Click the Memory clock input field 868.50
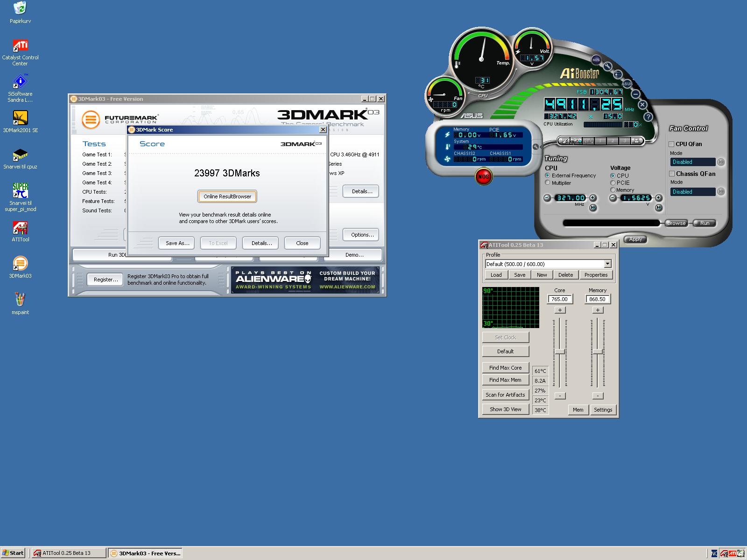747x560 pixels. coord(597,299)
